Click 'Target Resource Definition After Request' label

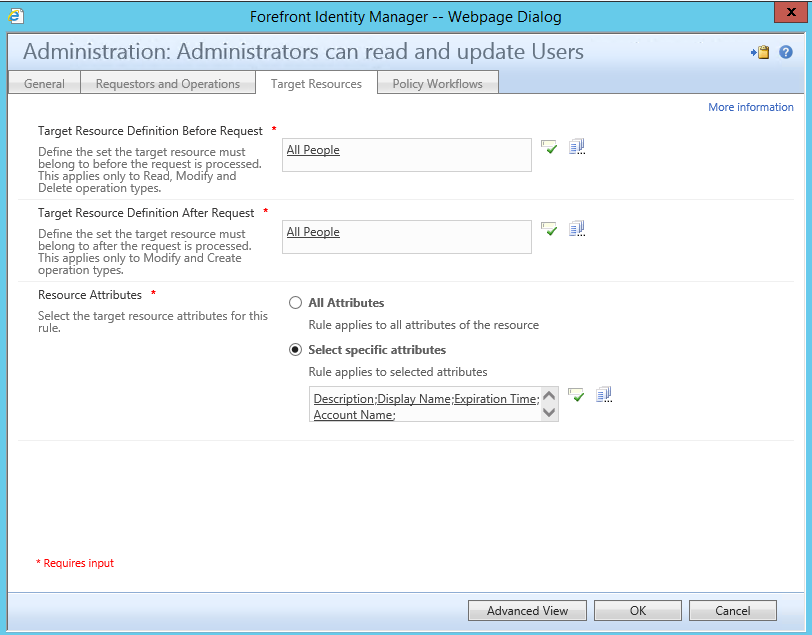pos(146,213)
